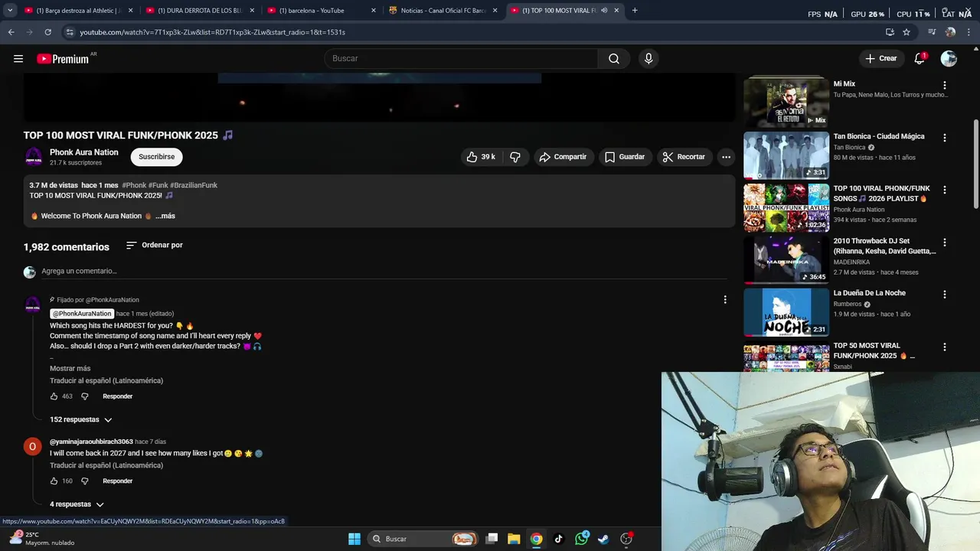Expand the 4 respuestas replies
This screenshot has height=551, width=980.
(77, 505)
